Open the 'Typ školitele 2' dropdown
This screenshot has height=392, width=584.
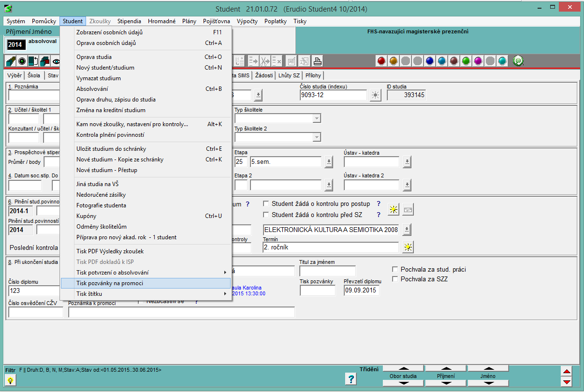317,137
